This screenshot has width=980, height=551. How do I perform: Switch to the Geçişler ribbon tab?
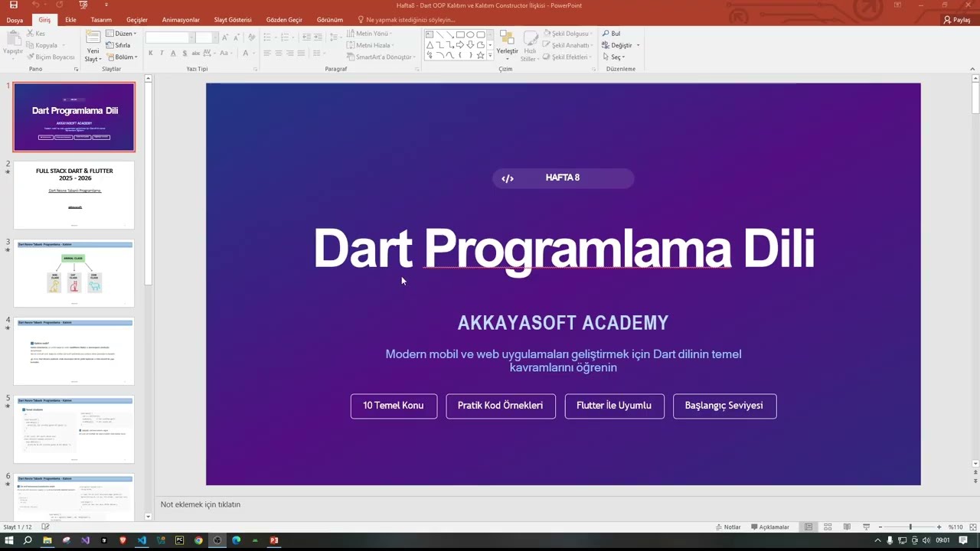click(x=137, y=20)
